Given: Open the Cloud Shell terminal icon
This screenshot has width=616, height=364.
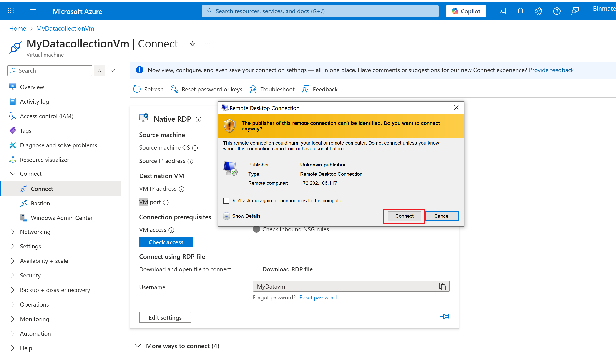Looking at the screenshot, I should [502, 11].
